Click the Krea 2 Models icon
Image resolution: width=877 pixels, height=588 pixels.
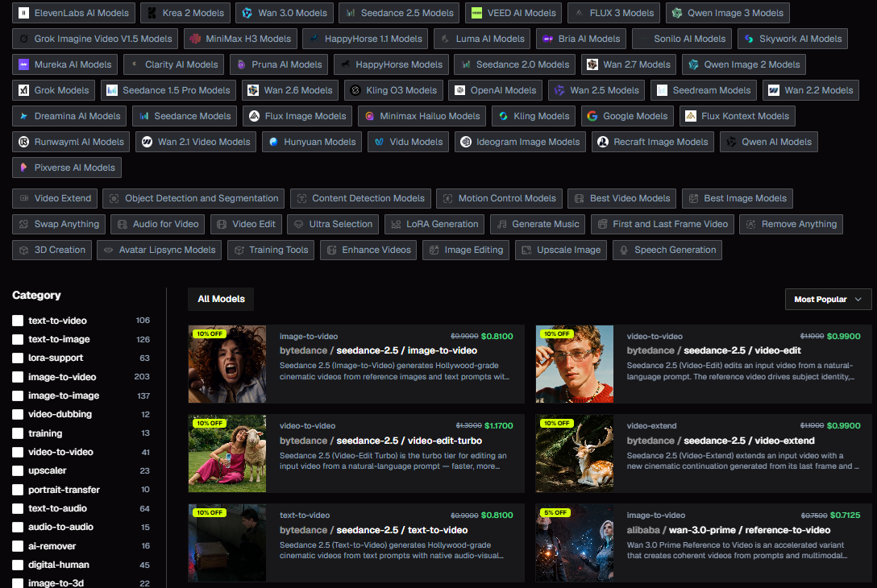152,13
